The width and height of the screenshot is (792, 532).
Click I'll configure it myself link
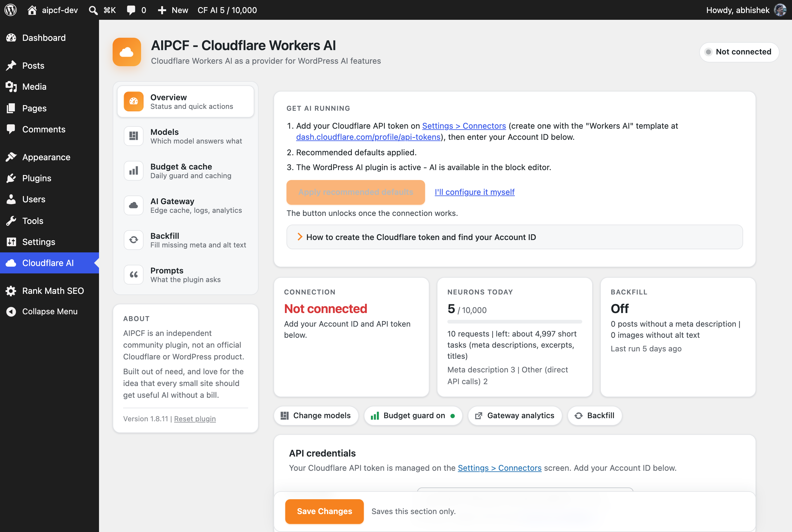click(x=474, y=192)
